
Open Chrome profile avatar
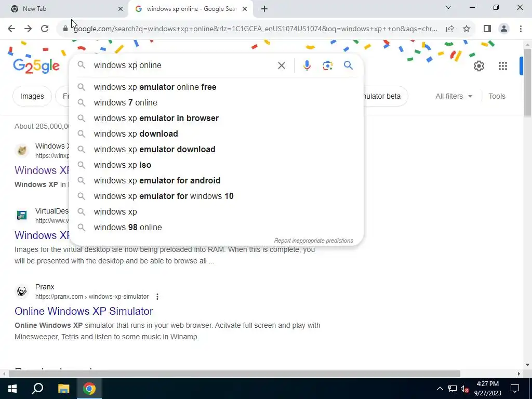pyautogui.click(x=504, y=29)
